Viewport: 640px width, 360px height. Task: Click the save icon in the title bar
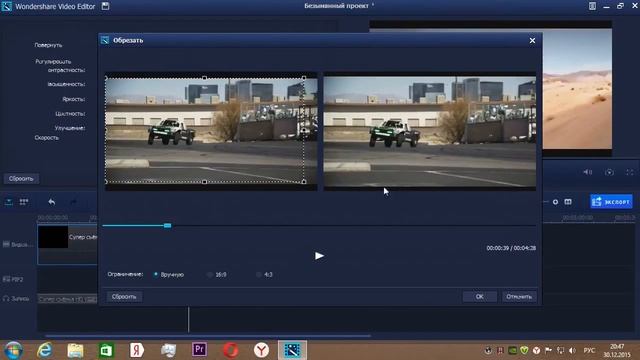click(x=105, y=6)
